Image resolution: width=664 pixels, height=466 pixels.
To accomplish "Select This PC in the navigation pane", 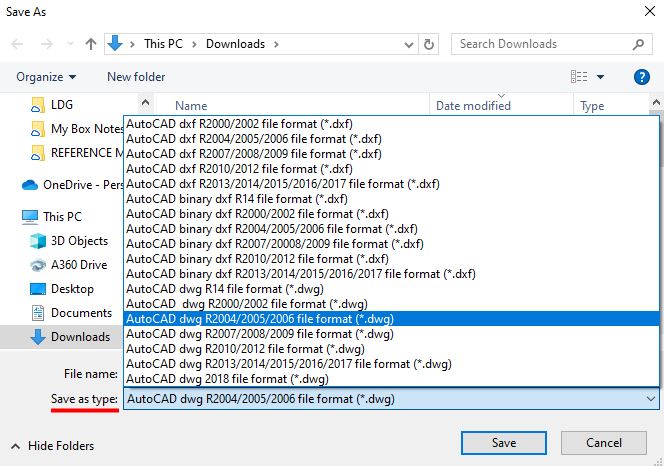I will point(52,216).
